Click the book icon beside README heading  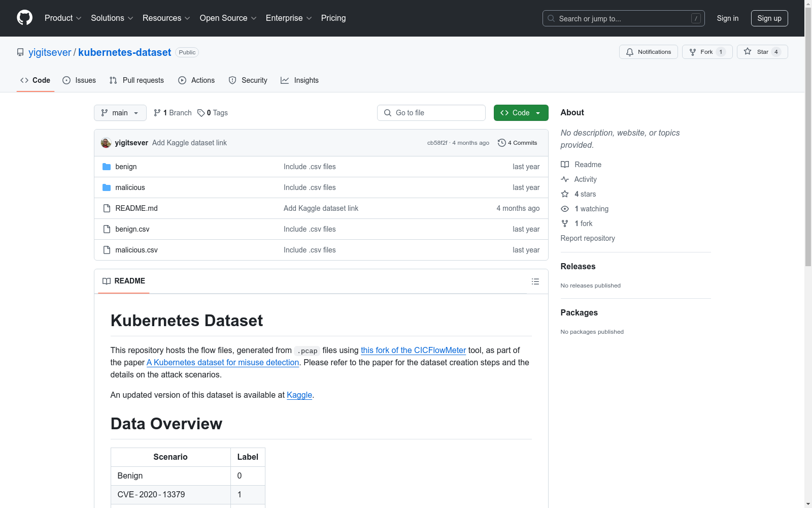pos(107,281)
